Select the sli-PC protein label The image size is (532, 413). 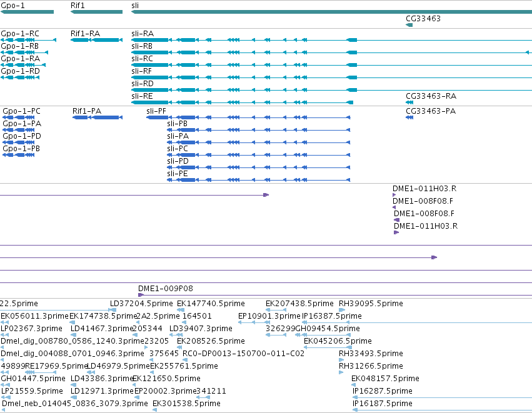click(x=178, y=149)
